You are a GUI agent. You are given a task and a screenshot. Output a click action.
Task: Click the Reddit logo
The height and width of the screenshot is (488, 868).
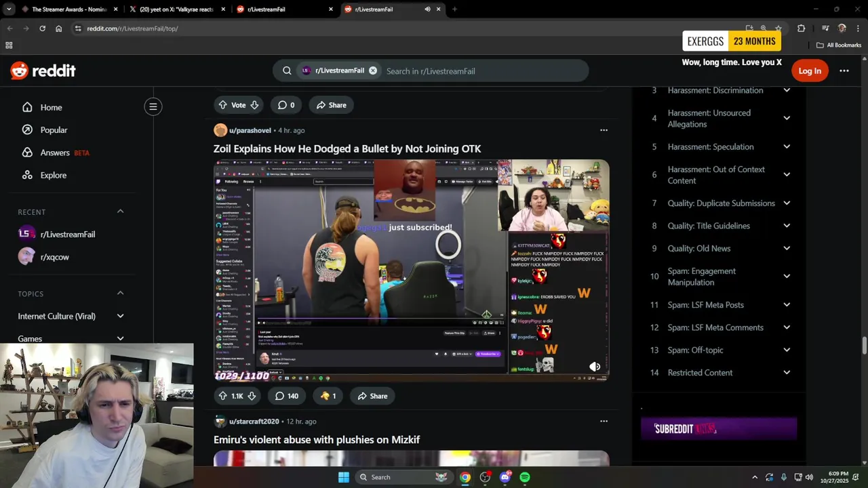coord(43,70)
